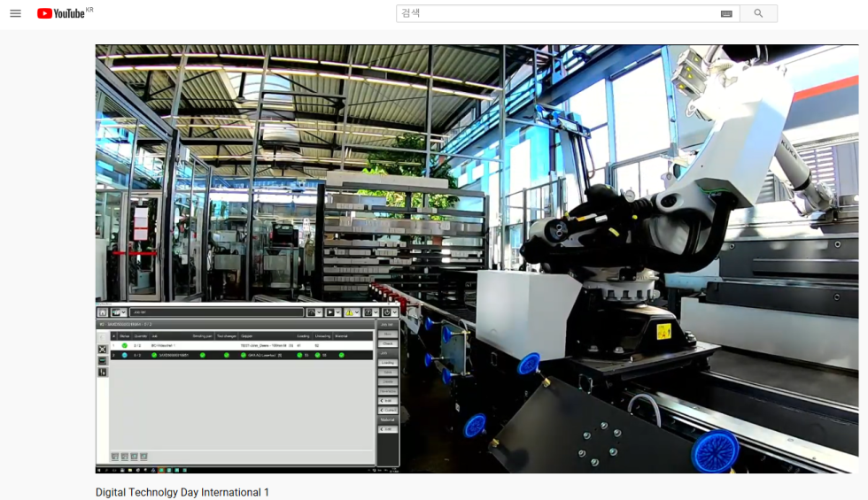Click the Delete button in right panel

click(x=388, y=381)
